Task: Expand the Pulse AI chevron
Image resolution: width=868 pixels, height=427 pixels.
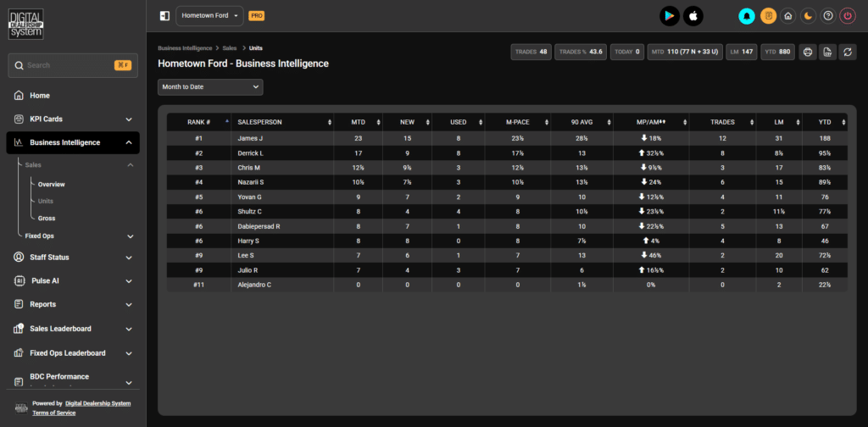Action: click(x=129, y=281)
